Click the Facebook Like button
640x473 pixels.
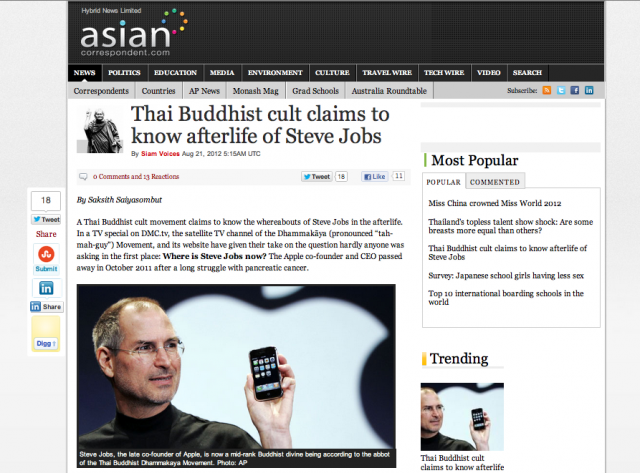(374, 177)
